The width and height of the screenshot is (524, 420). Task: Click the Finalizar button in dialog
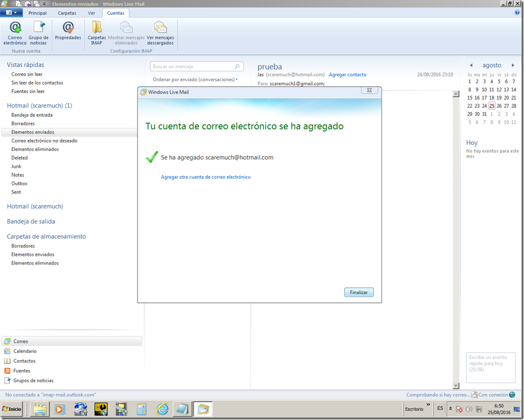click(x=359, y=292)
